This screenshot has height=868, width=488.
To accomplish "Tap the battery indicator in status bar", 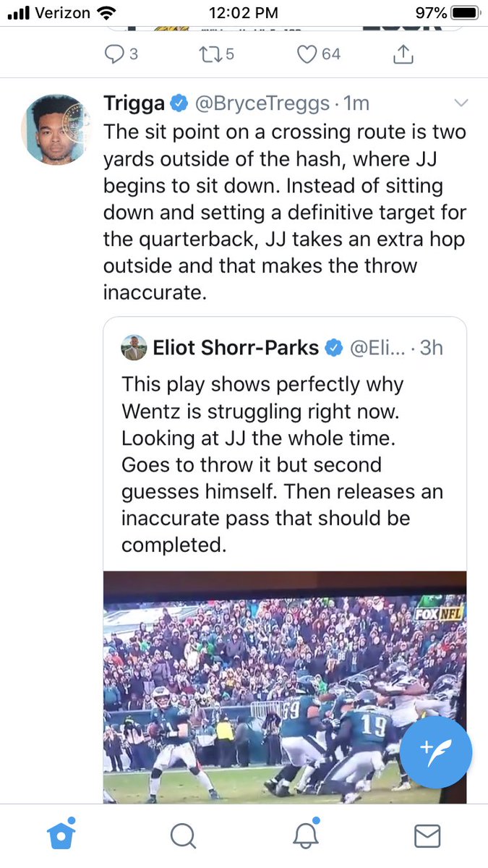I will (463, 12).
